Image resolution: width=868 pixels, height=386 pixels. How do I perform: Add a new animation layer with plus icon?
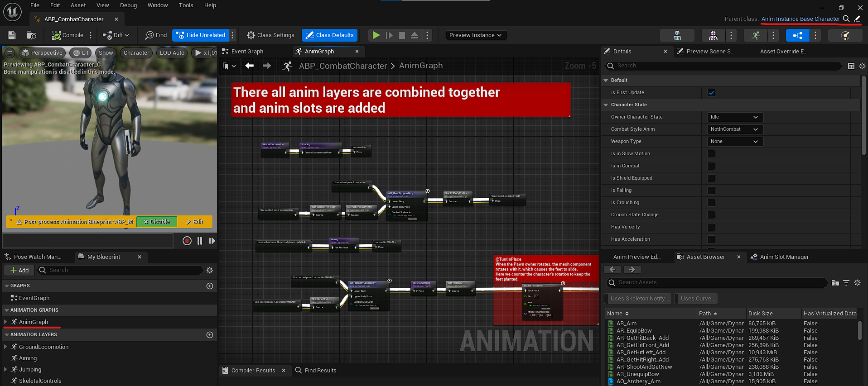pyautogui.click(x=210, y=335)
